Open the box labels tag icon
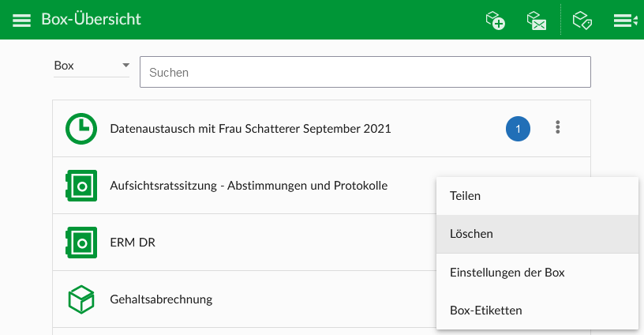Screen dimensions: 644x335 582,20
